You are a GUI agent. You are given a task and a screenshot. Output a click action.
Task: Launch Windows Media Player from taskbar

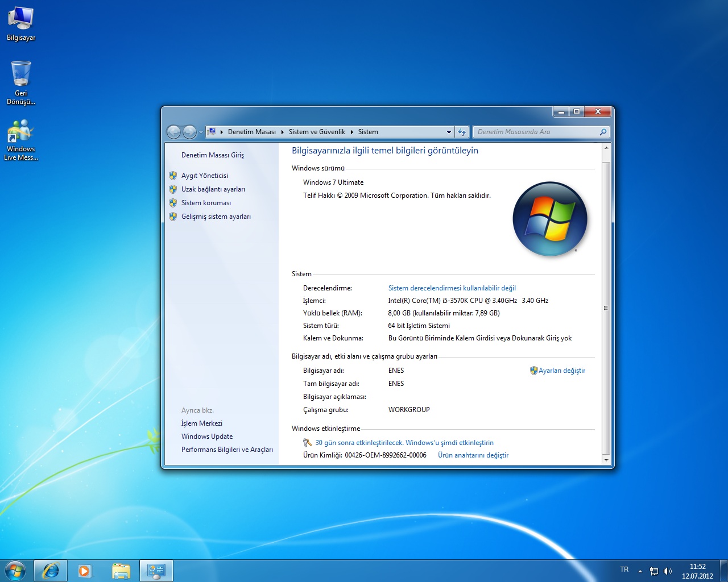85,571
